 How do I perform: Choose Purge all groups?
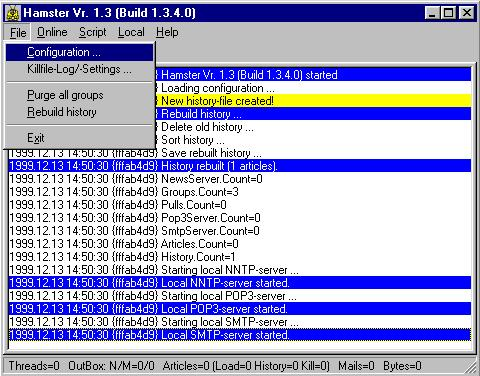pyautogui.click(x=80, y=95)
